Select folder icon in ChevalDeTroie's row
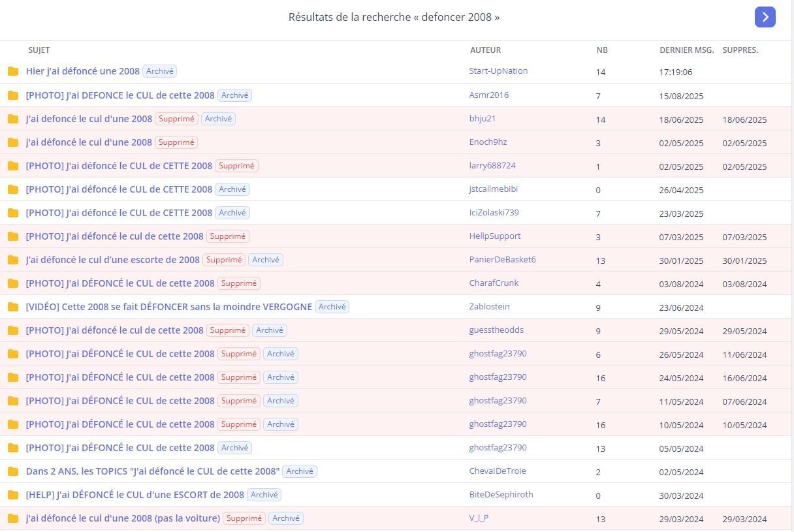The height and width of the screenshot is (532, 794). 13,471
